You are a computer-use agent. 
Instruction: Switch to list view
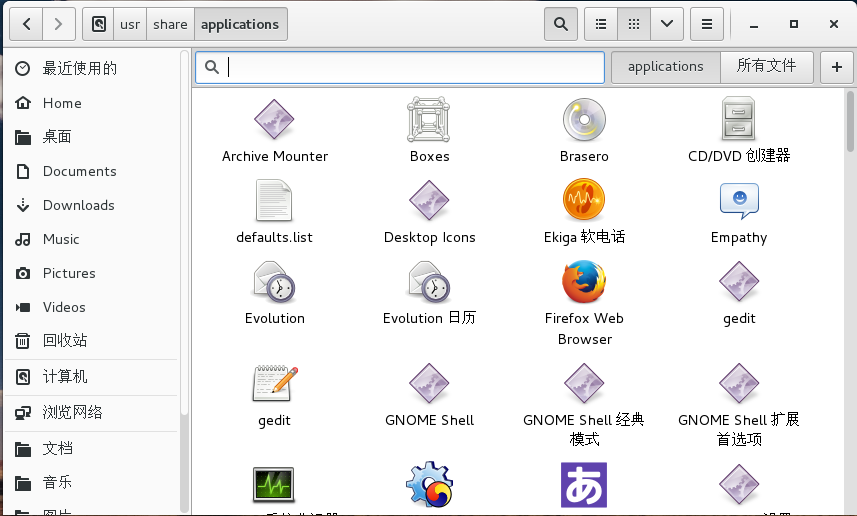click(601, 24)
